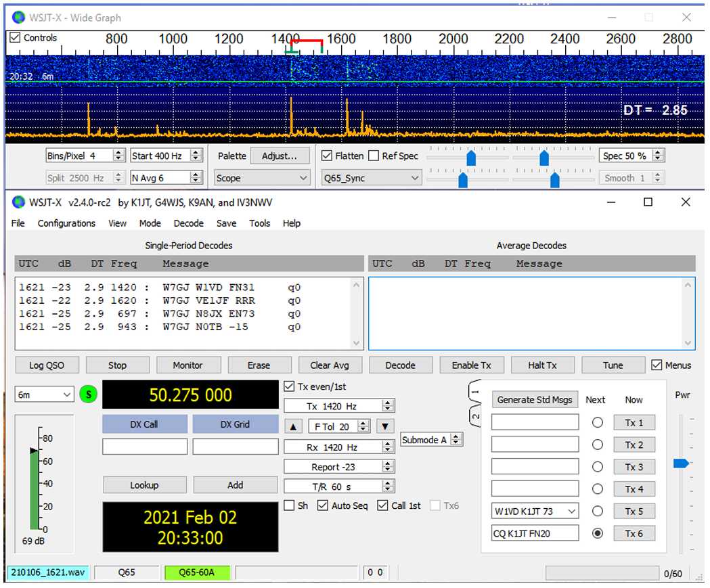The width and height of the screenshot is (710, 588).
Task: Click the Monitor button
Action: coord(188,365)
